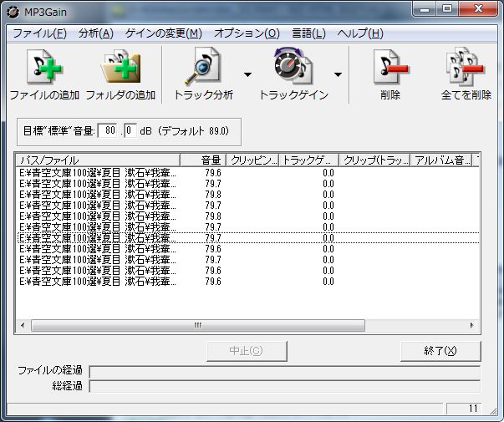Select the last file row in the list
Image resolution: width=504 pixels, height=422 pixels.
(247, 282)
